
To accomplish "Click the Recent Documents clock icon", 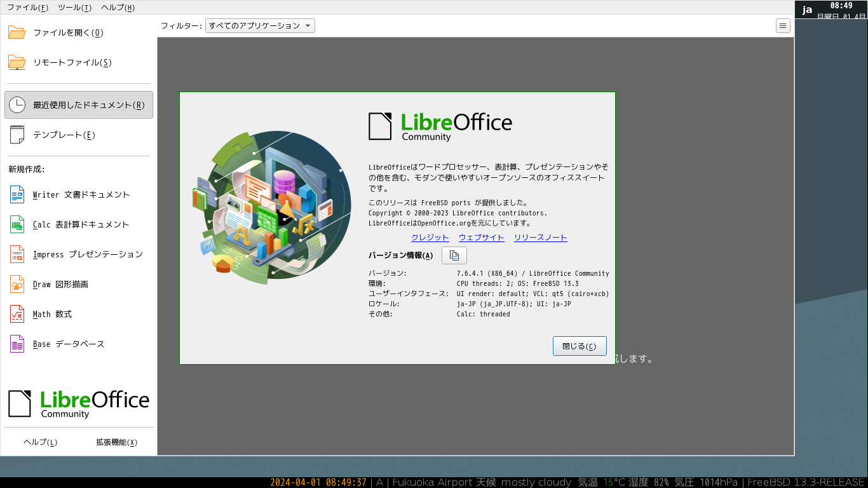I will click(17, 105).
